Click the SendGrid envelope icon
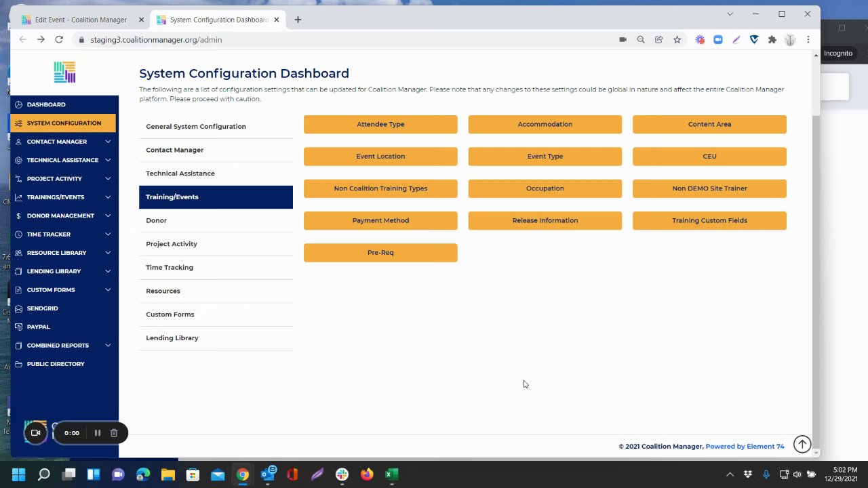 point(18,308)
